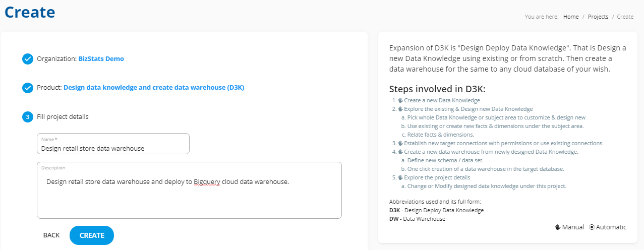Image resolution: width=644 pixels, height=250 pixels.
Task: Go to Home in the breadcrumb
Action: pyautogui.click(x=571, y=17)
